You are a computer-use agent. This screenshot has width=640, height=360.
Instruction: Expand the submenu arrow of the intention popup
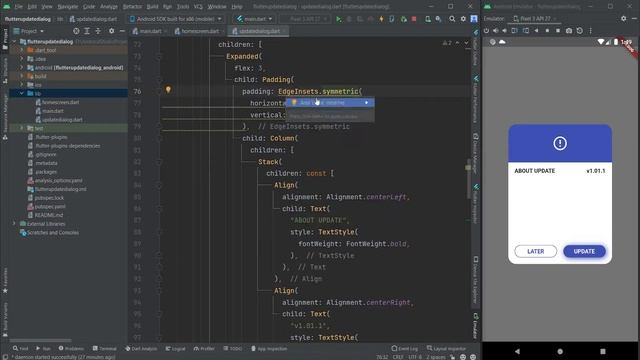point(367,102)
